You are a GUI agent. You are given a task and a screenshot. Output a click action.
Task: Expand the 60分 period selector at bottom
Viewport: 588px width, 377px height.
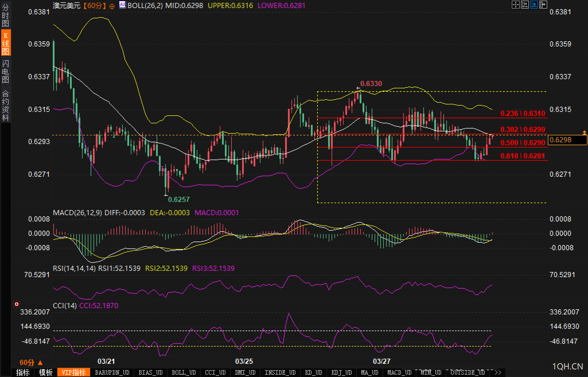[31, 363]
